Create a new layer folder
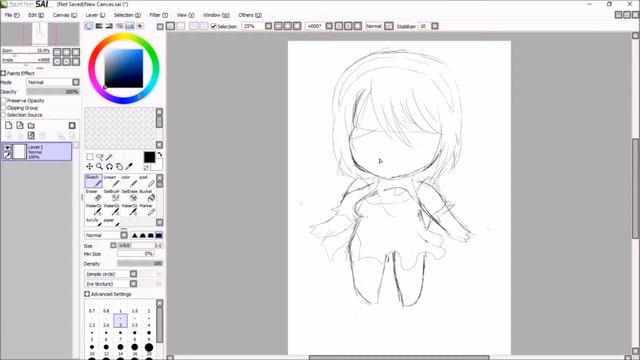Screen dimensions: 640x360 tap(31, 125)
